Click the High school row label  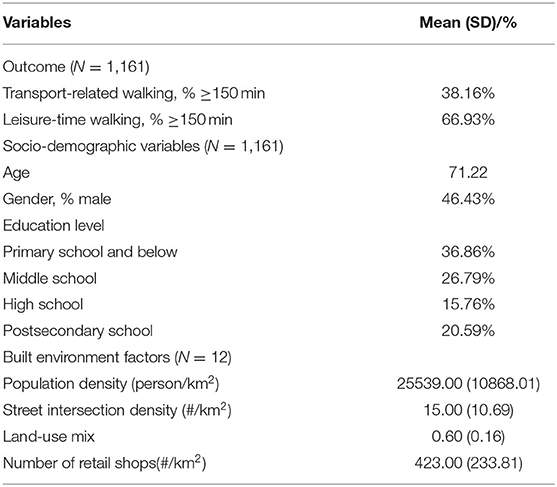(x=43, y=305)
